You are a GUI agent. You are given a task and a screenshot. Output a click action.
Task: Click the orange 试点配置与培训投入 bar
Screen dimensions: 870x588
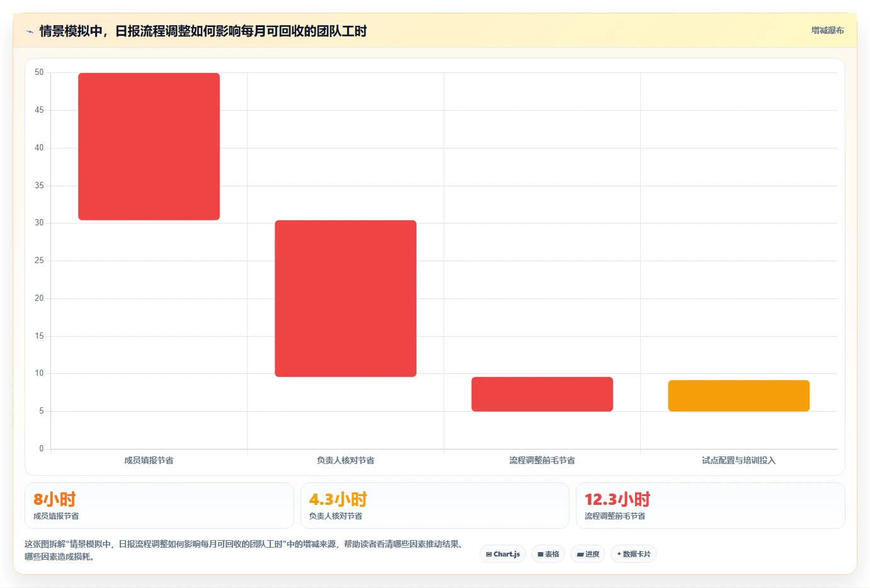[x=738, y=396]
